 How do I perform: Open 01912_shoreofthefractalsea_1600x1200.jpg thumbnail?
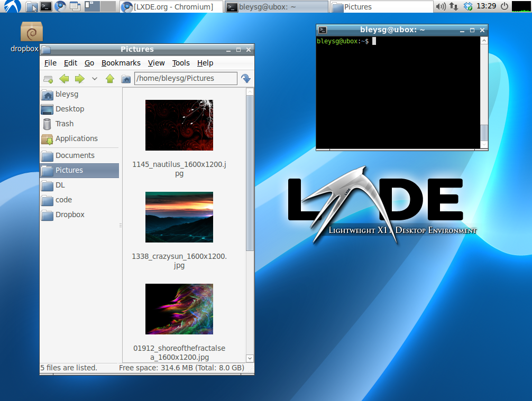pos(179,309)
